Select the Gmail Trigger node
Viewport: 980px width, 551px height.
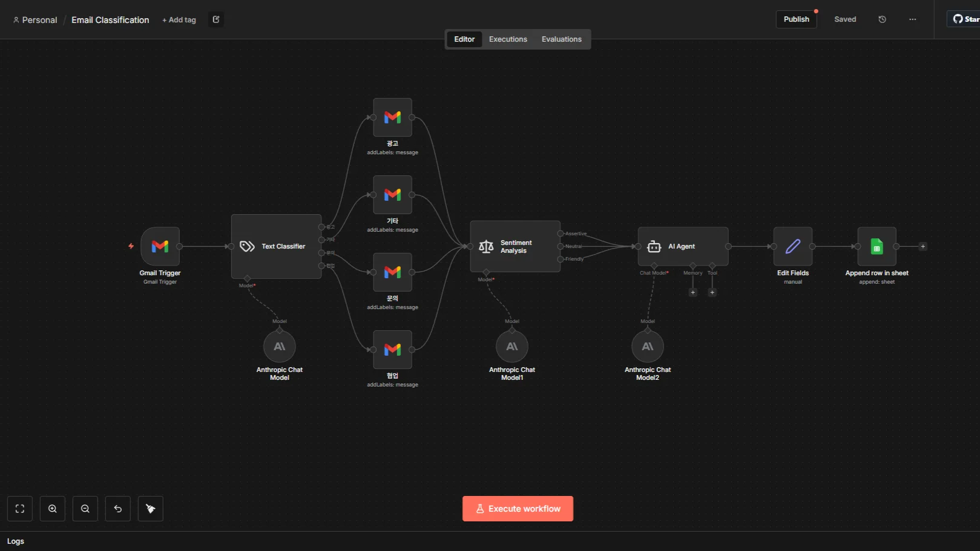[160, 246]
